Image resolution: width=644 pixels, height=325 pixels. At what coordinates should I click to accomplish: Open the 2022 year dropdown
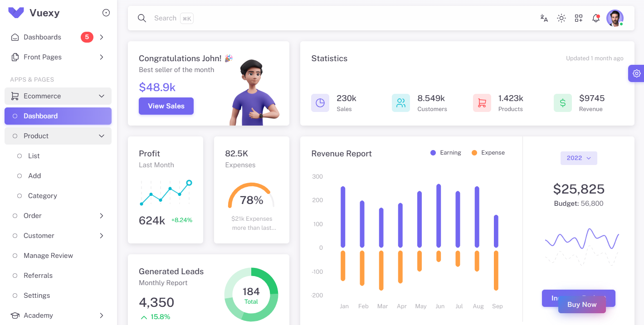tap(579, 158)
